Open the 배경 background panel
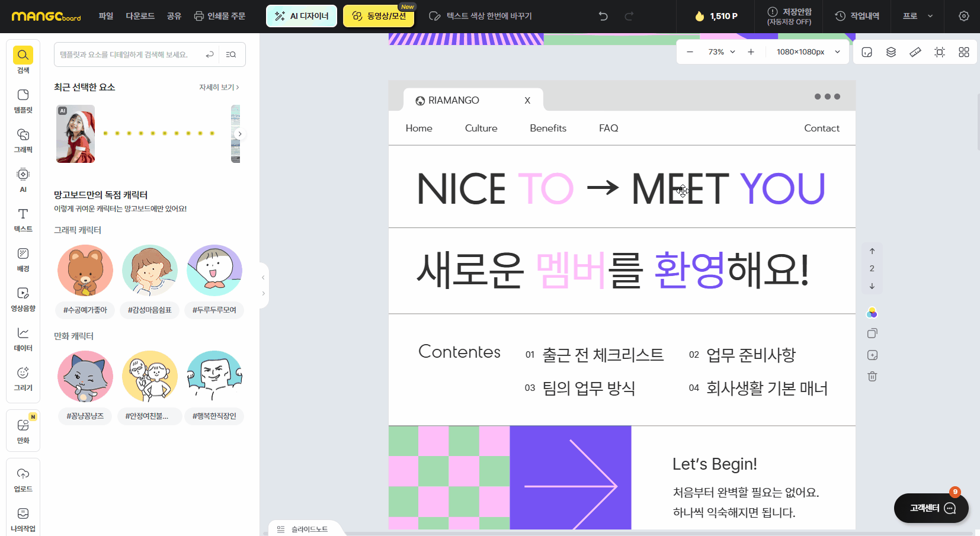This screenshot has width=980, height=536. point(23,259)
